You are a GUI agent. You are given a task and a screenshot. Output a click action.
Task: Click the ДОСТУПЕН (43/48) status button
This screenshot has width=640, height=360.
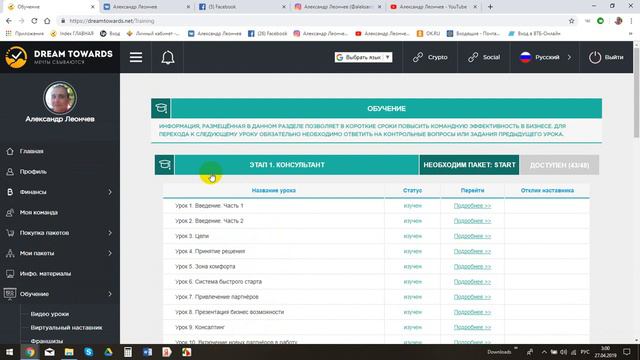pos(559,165)
